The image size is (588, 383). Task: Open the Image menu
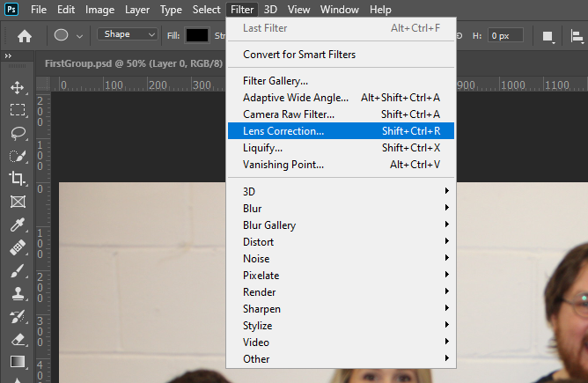click(99, 10)
